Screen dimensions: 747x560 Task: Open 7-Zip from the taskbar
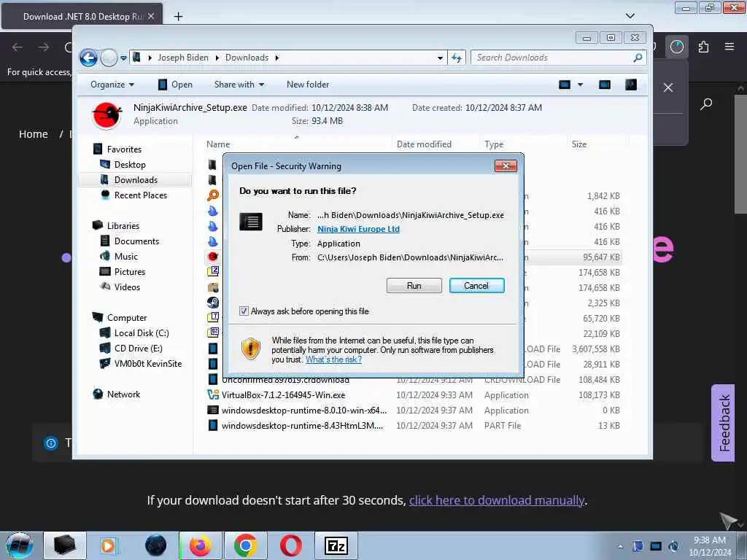tap(336, 545)
